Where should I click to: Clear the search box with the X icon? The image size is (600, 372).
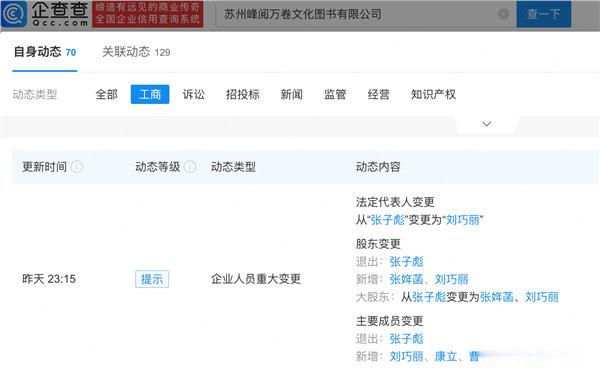[x=504, y=15]
